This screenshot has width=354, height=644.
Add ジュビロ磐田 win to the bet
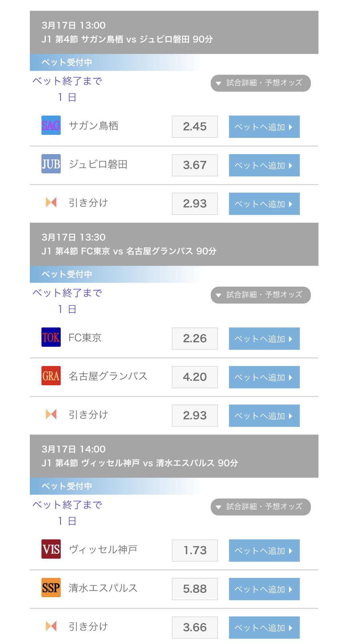click(264, 165)
